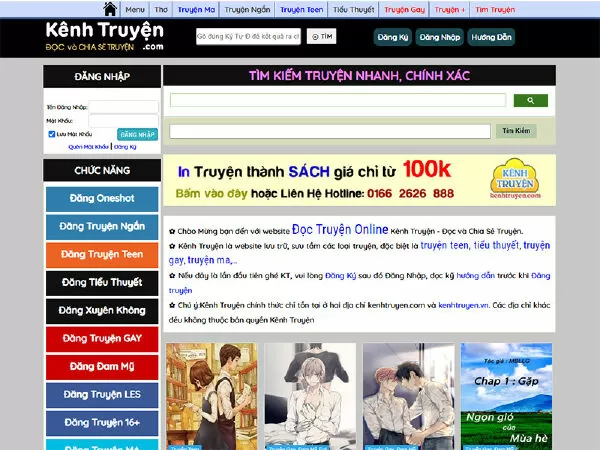The image size is (600, 450).
Task: Open the Quên Mật Khẩu link
Action: 88,147
